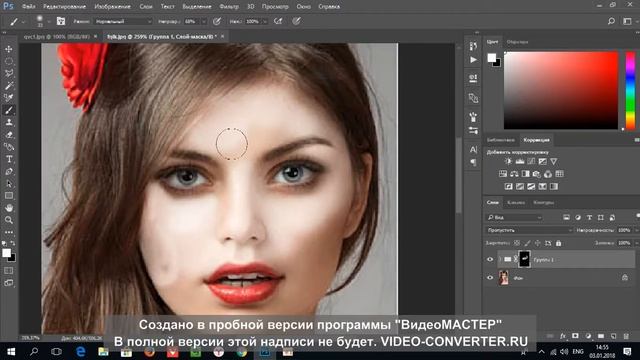Delete layer using the trash icon
The height and width of the screenshot is (360, 640).
point(626,336)
